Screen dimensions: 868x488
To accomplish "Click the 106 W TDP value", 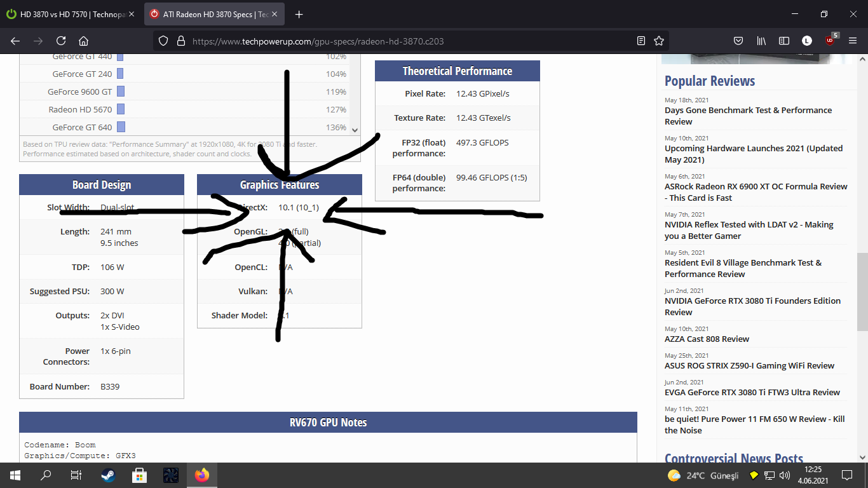I will pos(112,267).
